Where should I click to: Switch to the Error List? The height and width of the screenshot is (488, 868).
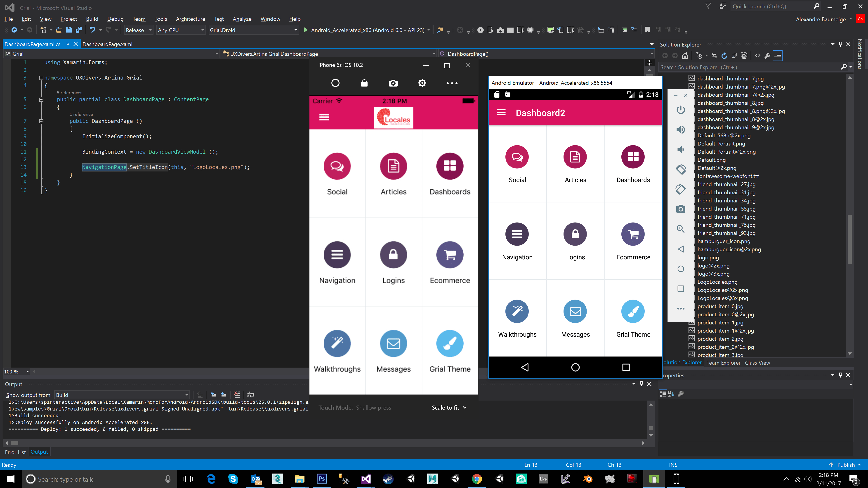pos(15,452)
